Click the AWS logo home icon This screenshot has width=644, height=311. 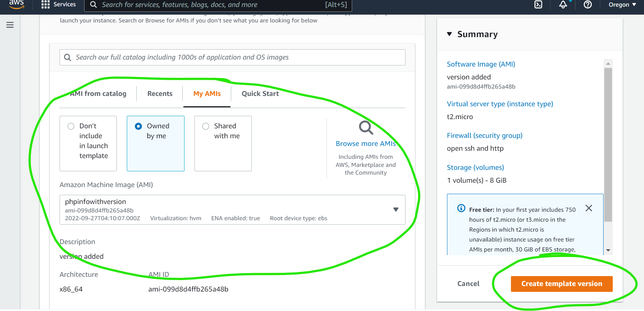pos(17,4)
